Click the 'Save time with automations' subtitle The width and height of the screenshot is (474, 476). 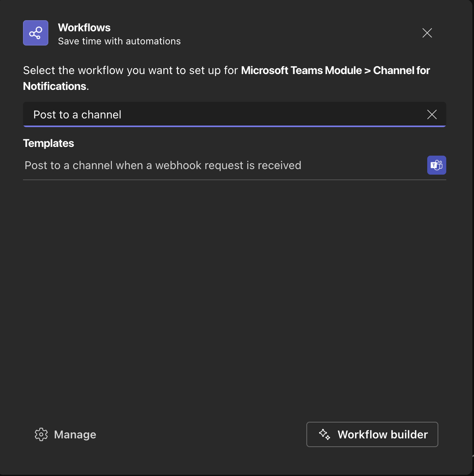pos(119,41)
